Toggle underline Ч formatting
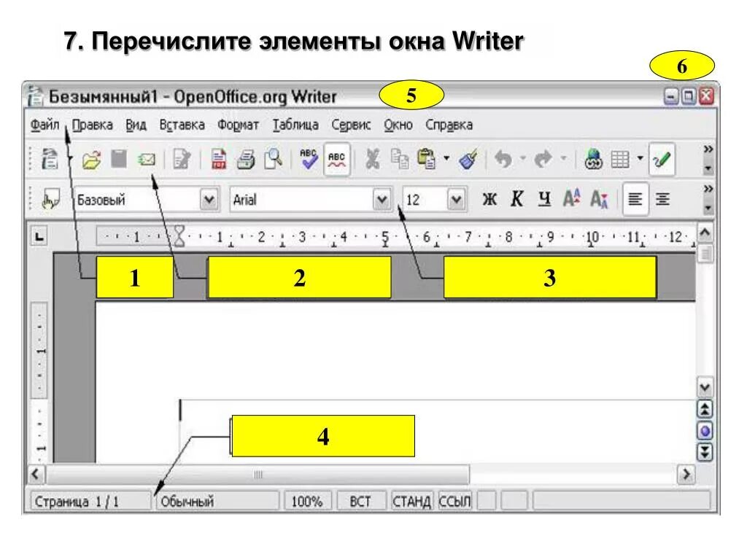 544,199
